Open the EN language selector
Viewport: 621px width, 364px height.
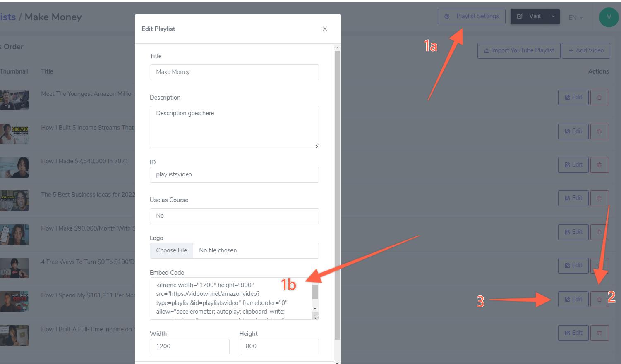tap(575, 17)
